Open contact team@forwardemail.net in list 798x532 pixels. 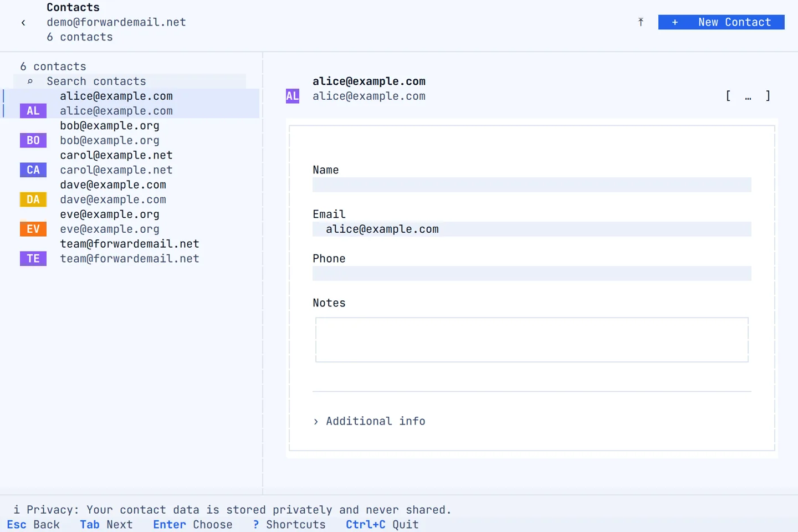click(131, 251)
